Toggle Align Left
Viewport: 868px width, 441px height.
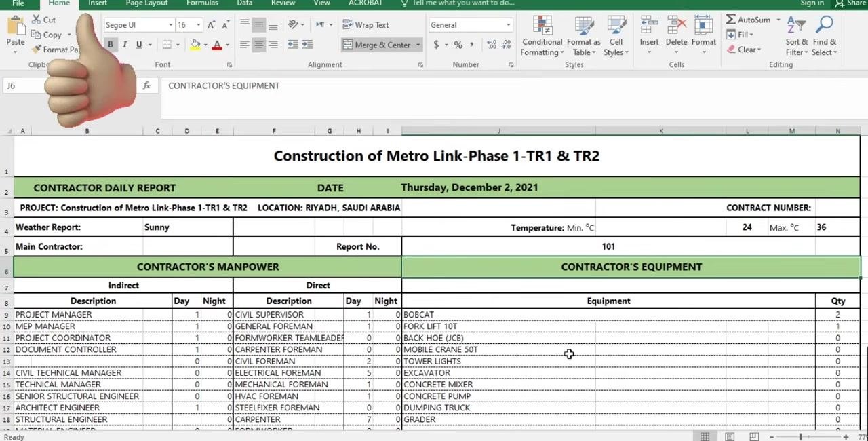(244, 45)
